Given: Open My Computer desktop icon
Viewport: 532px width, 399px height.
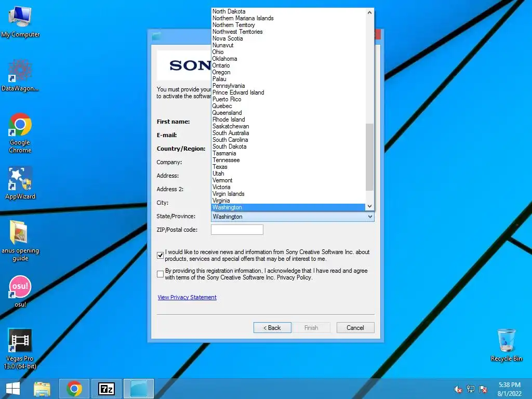Looking at the screenshot, I should (x=20, y=21).
